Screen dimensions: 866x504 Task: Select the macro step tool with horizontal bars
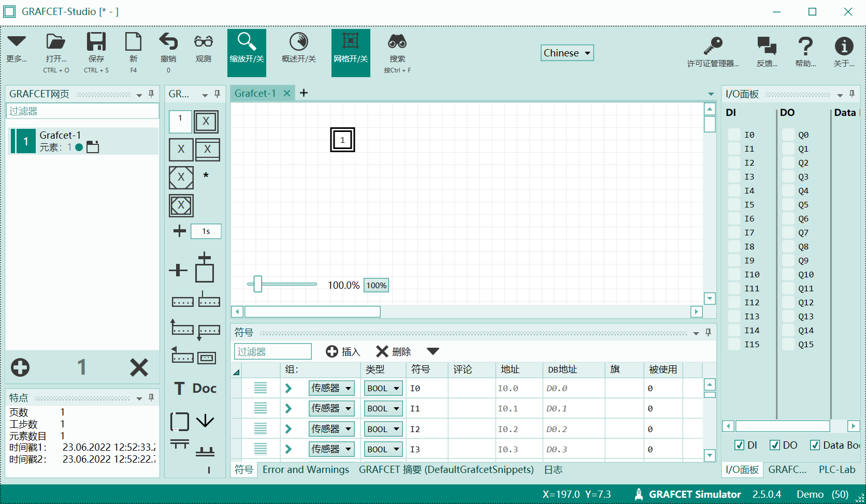[x=207, y=150]
